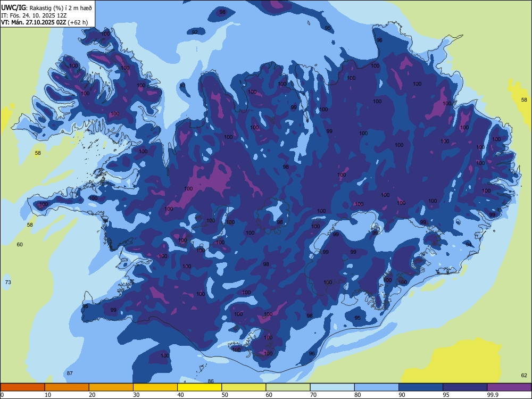Click the 'VT: Mán. 27.10.2025 02Z (+62 h)' line
Screen dimensions: 532x399
coord(45,23)
